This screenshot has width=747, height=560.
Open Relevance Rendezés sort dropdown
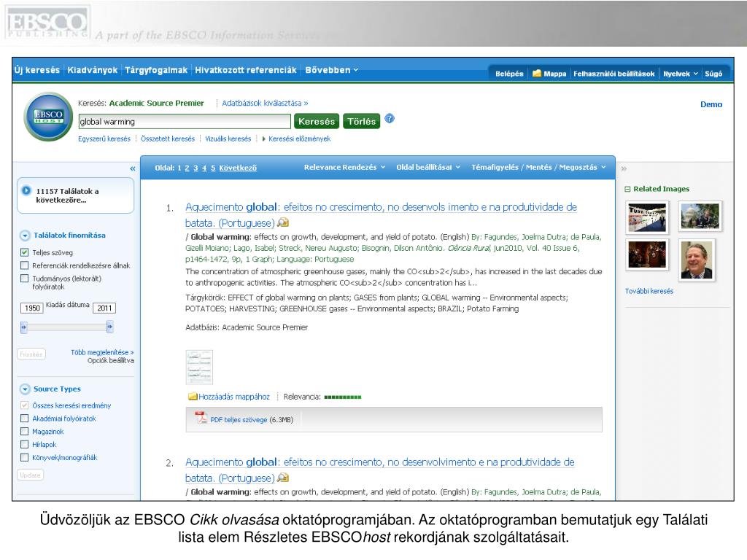pos(344,167)
